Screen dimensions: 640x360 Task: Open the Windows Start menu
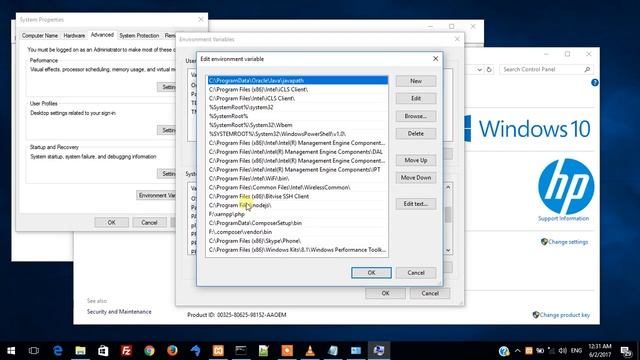point(11,351)
